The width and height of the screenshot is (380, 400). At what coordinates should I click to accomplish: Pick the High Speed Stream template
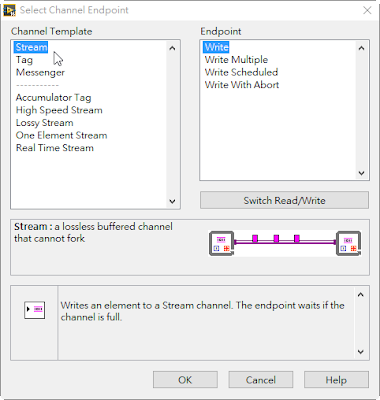tap(59, 110)
